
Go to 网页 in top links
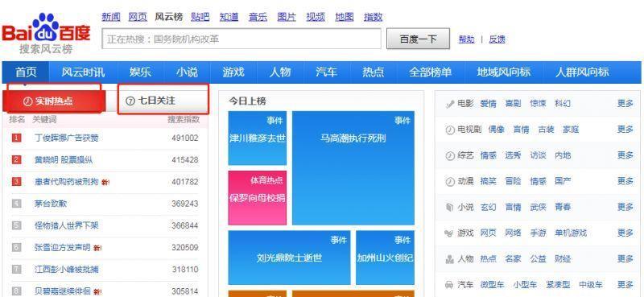pyautogui.click(x=138, y=17)
